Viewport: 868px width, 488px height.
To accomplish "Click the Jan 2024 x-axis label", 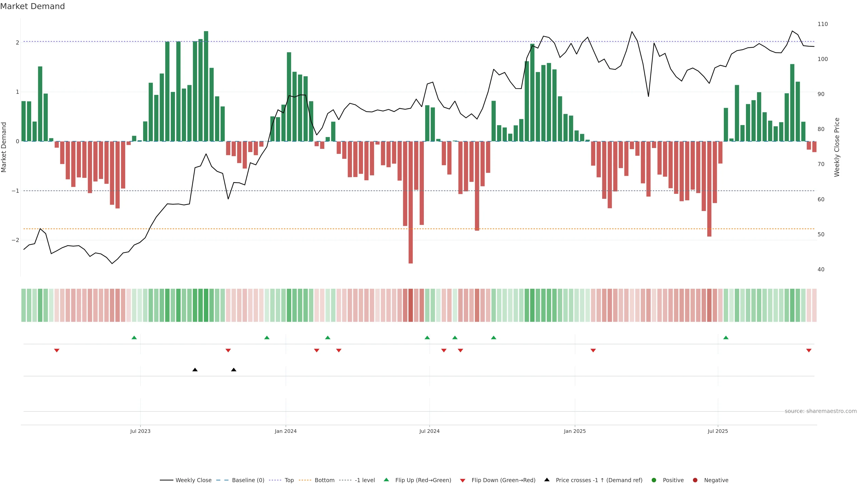I will [x=285, y=431].
